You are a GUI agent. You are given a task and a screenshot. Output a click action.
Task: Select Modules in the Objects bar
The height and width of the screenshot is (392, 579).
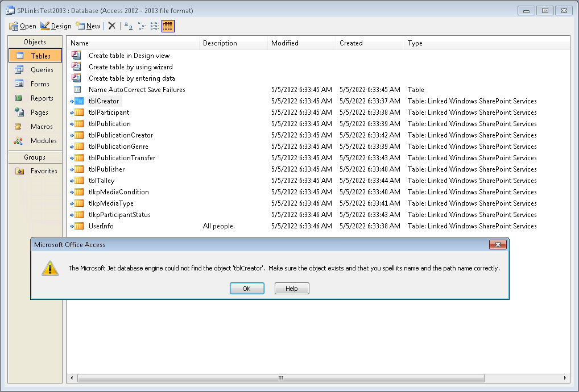35,140
